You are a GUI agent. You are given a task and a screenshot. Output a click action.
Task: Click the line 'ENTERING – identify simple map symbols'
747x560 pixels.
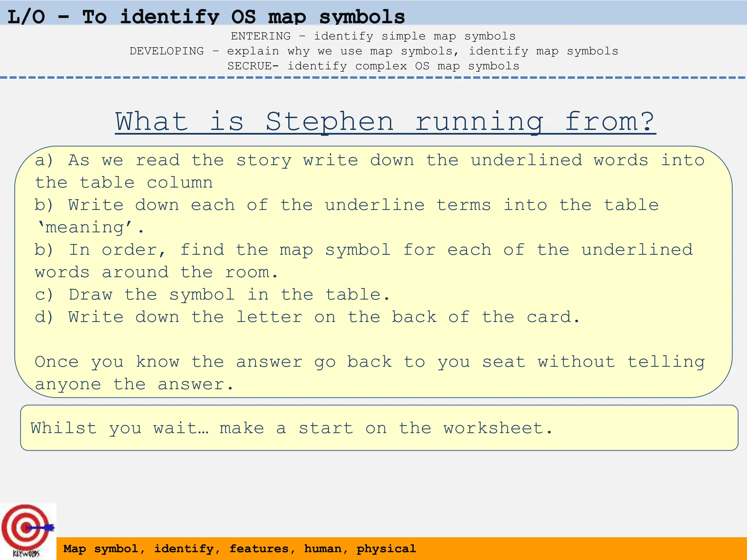[373, 36]
